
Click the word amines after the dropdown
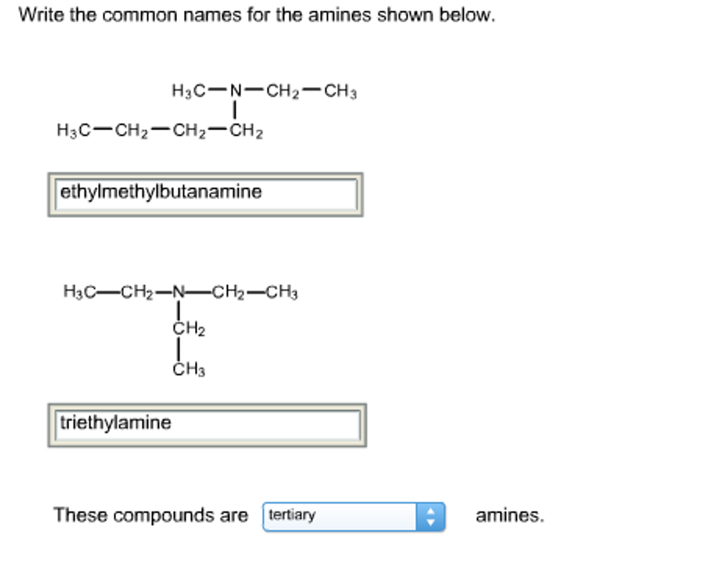508,515
